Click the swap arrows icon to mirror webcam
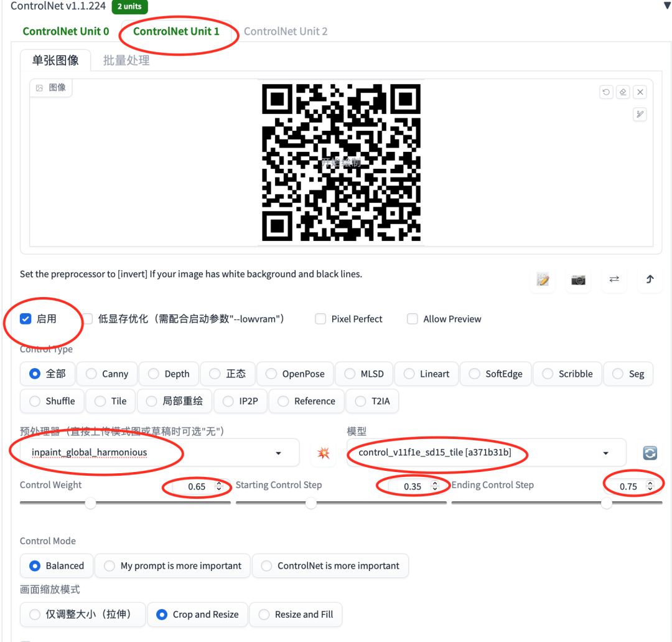The width and height of the screenshot is (672, 642). pos(614,280)
